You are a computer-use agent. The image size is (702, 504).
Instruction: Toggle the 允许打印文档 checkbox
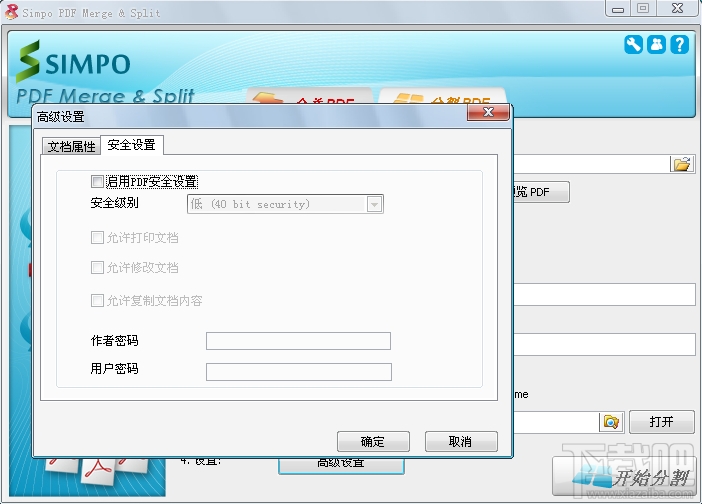pyautogui.click(x=97, y=237)
